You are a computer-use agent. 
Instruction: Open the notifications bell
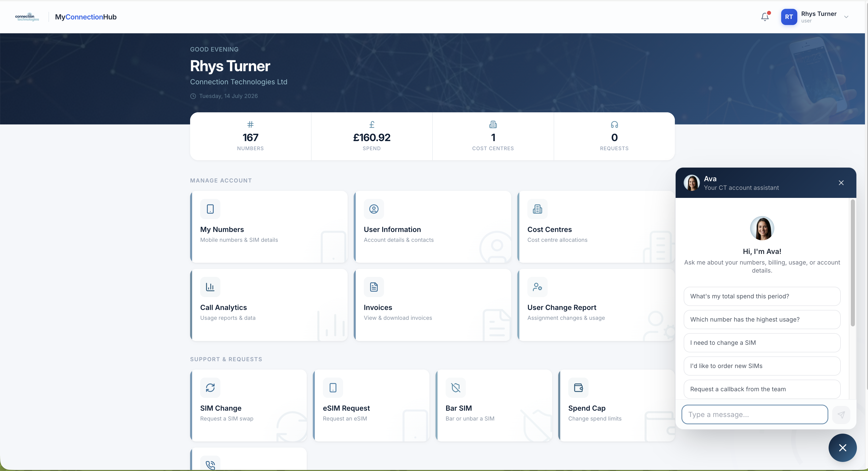click(x=765, y=17)
